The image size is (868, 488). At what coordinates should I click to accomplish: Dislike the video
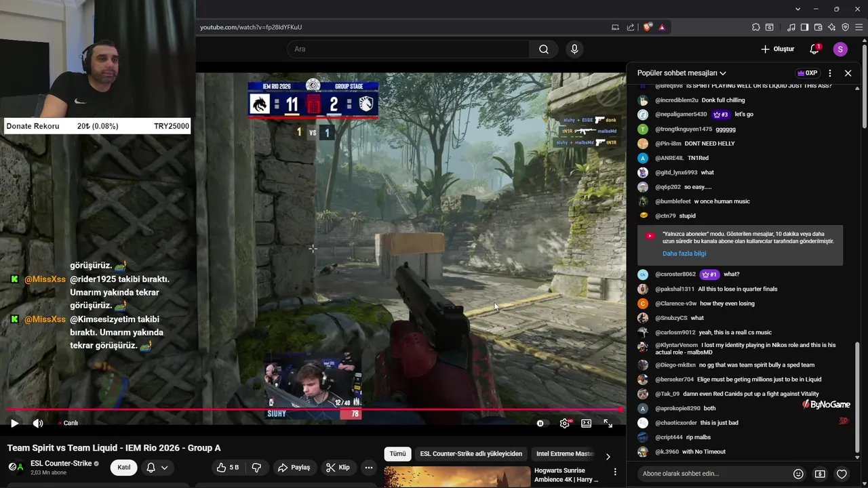point(256,468)
